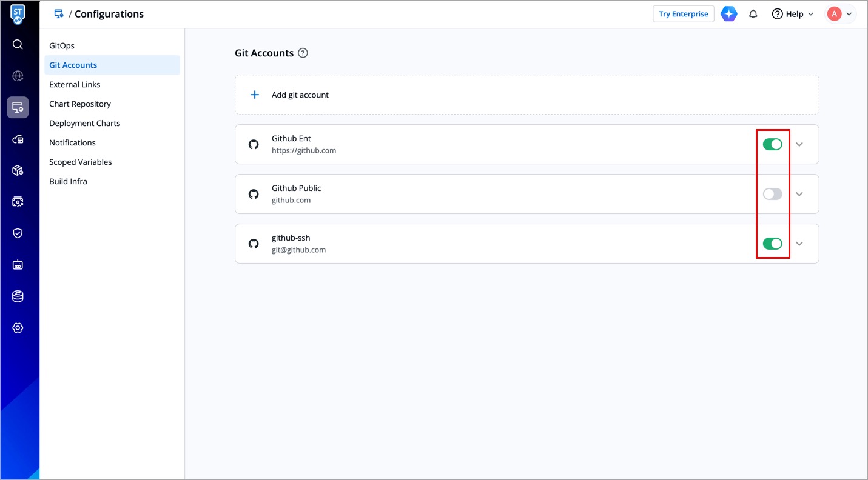Select Chart Repository in configuration menu
Screen dimensions: 868x480
pyautogui.click(x=80, y=104)
